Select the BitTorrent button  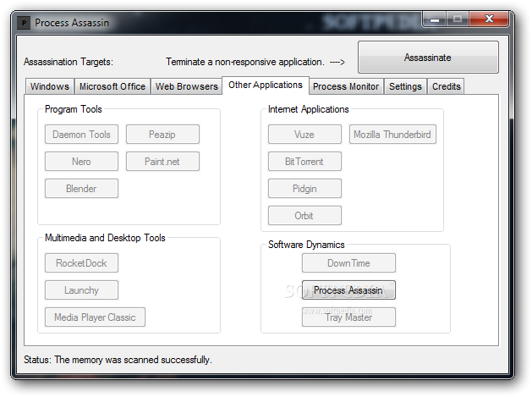point(304,162)
